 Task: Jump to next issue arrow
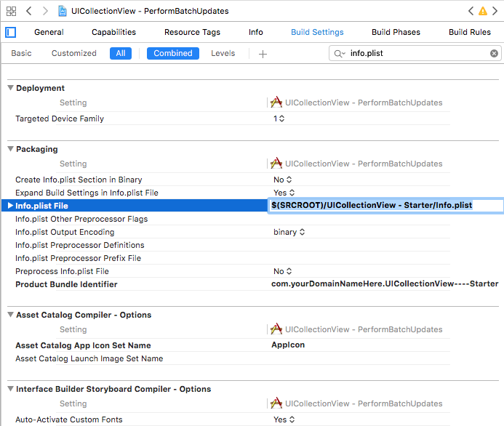(495, 11)
